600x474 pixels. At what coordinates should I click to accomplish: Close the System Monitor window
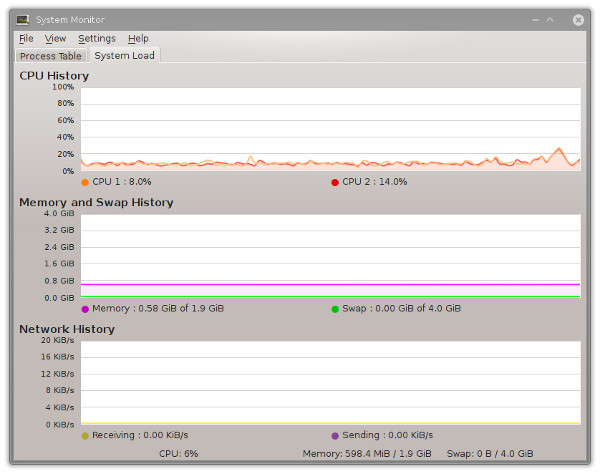pos(578,20)
